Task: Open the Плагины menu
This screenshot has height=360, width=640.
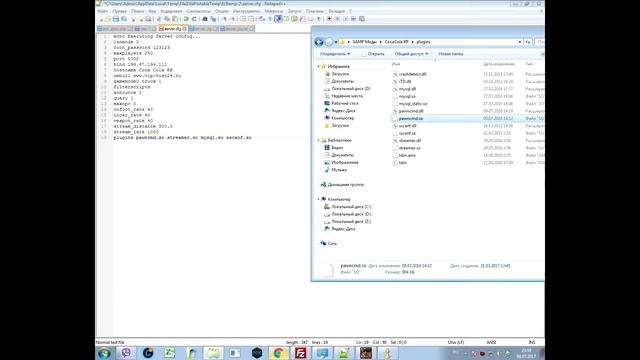Action: [x=315, y=11]
